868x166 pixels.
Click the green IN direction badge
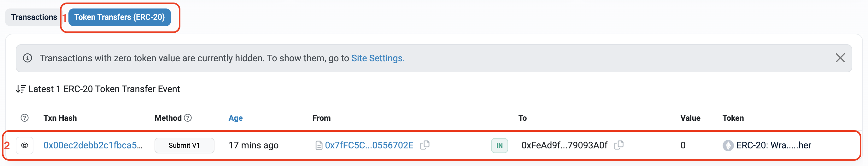(x=499, y=146)
